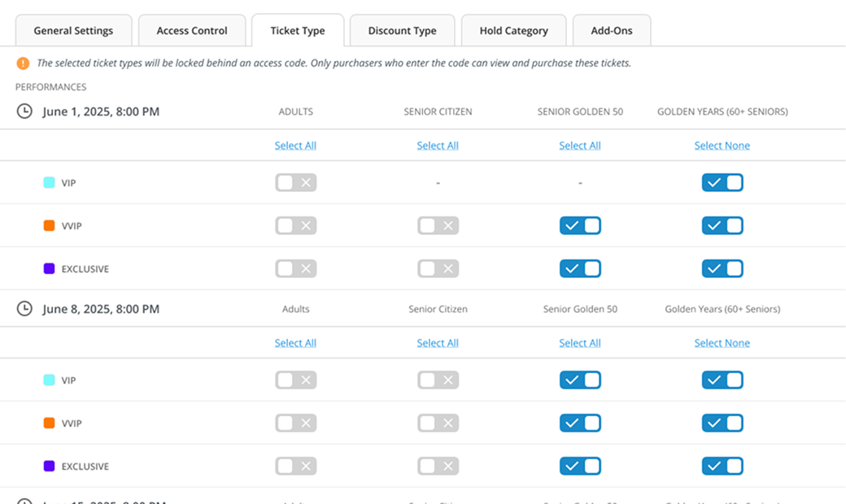
Task: Click Select All under Adults for June 1
Action: [295, 145]
